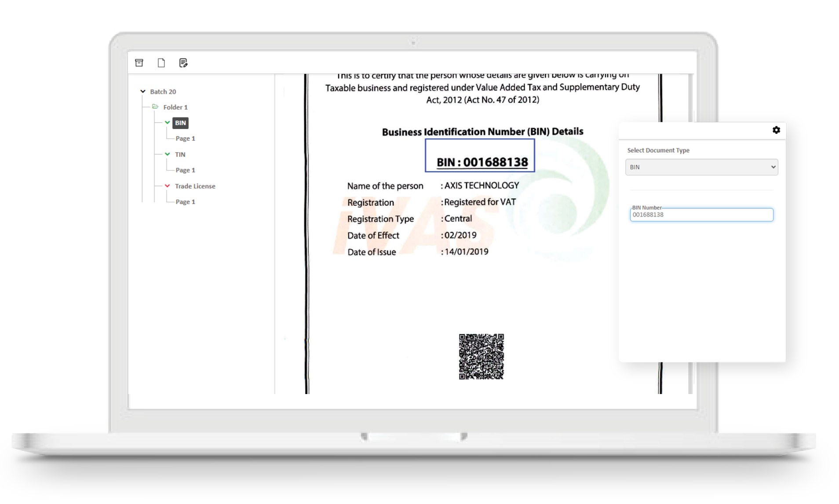Click the highlighted BIN : 001688138 box
The image size is (839, 504).
(480, 156)
